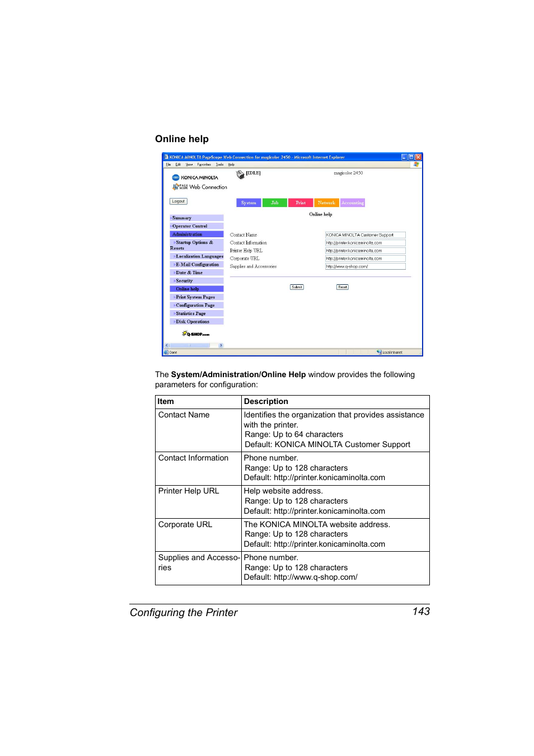Switch to the System tab
The width and height of the screenshot is (534, 756).
[x=249, y=203]
